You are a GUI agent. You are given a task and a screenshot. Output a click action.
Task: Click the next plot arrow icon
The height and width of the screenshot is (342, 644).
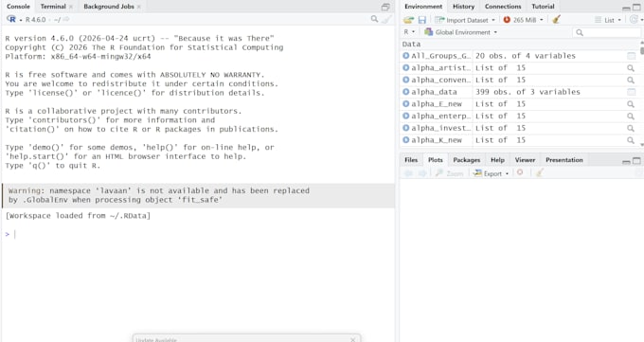pyautogui.click(x=421, y=173)
